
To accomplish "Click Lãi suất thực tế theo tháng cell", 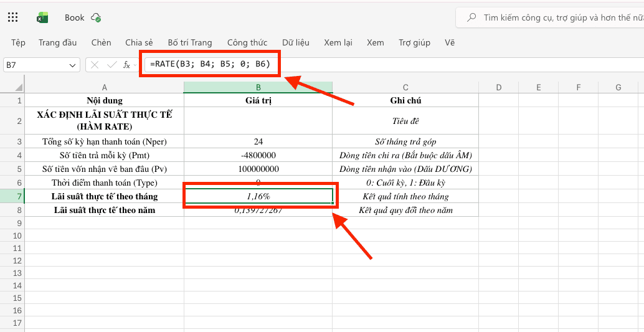I will [x=104, y=196].
